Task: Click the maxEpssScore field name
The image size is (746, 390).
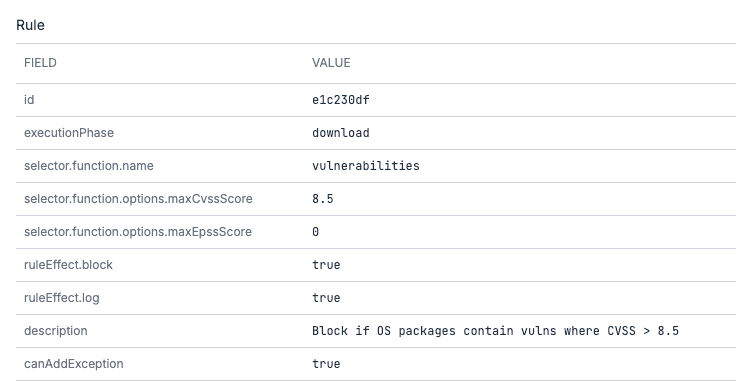Action: 138,232
